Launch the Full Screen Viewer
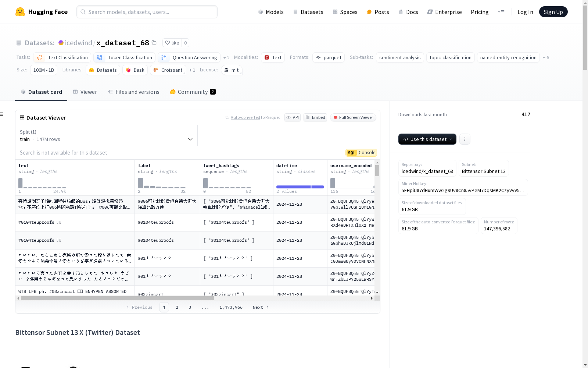This screenshot has width=588, height=368. pyautogui.click(x=353, y=117)
